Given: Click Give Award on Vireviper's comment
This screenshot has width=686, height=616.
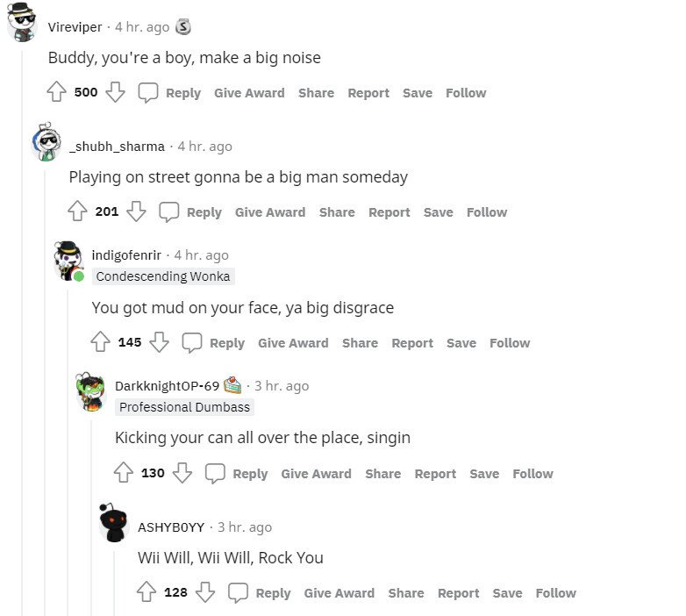Looking at the screenshot, I should [x=249, y=93].
